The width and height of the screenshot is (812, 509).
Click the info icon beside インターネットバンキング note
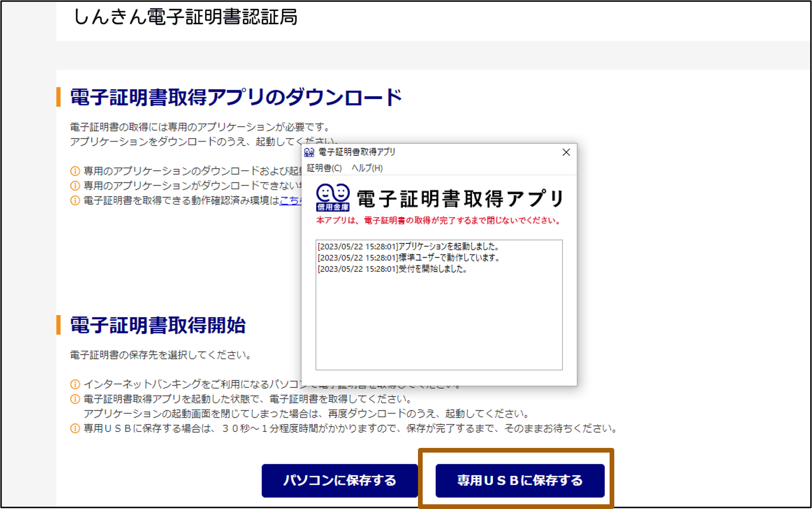(x=75, y=384)
